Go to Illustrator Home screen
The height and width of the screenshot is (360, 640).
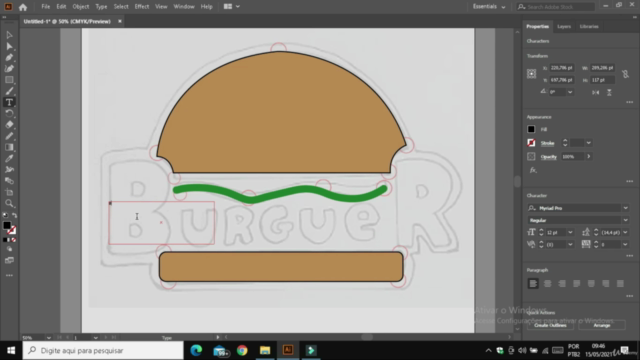click(x=23, y=7)
